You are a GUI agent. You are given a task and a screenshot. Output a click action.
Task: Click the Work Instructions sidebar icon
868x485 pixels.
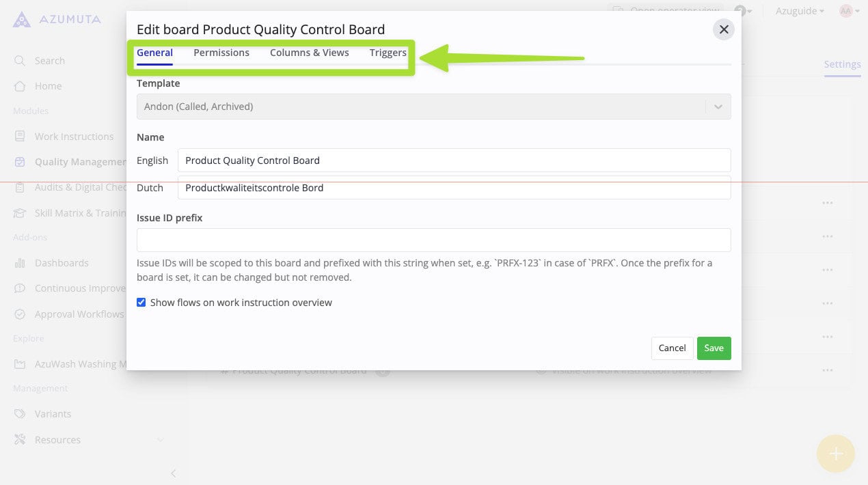[x=20, y=137]
